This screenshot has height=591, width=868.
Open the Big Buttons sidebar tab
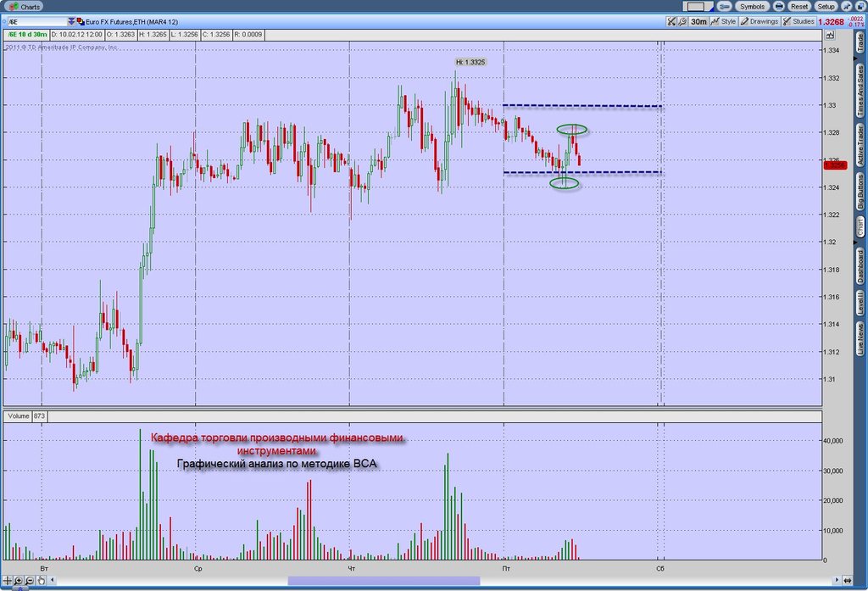(x=860, y=191)
